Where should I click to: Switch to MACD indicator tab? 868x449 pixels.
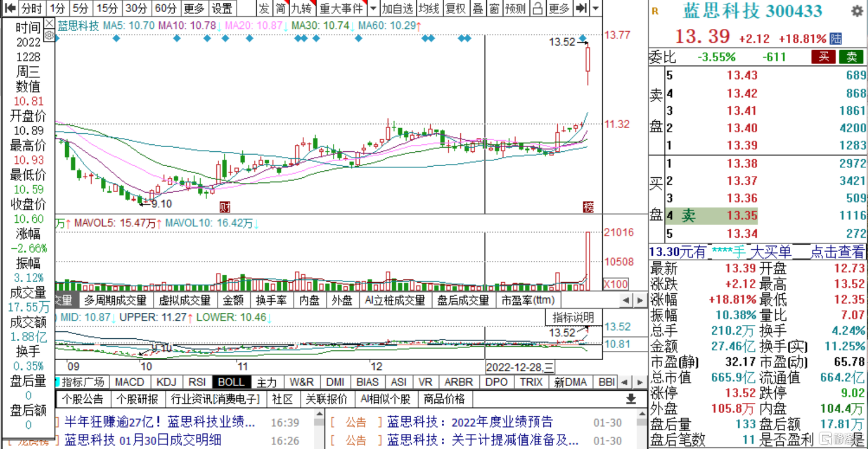[x=129, y=382]
